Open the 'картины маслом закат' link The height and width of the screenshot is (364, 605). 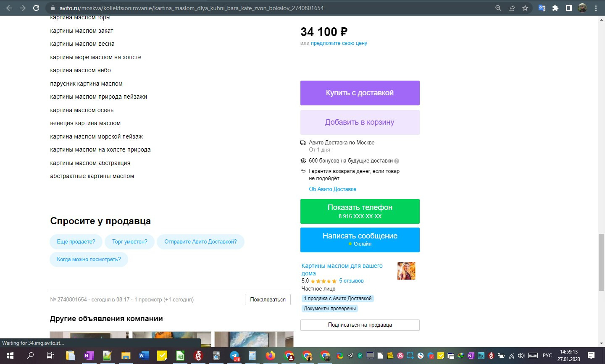click(x=82, y=31)
